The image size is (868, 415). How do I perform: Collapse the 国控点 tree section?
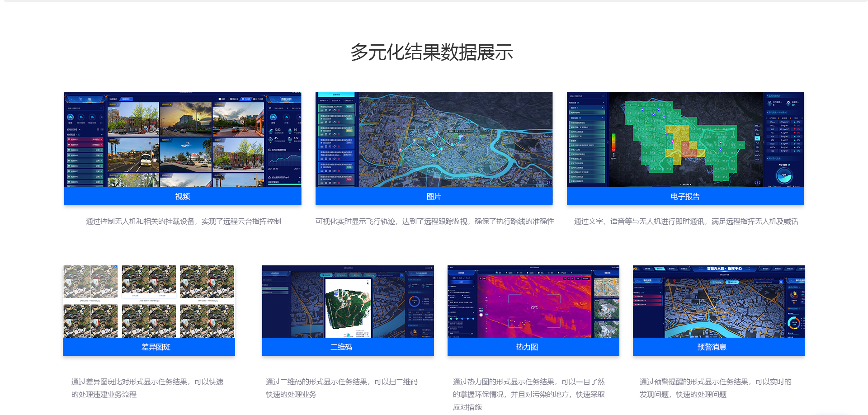[603, 107]
